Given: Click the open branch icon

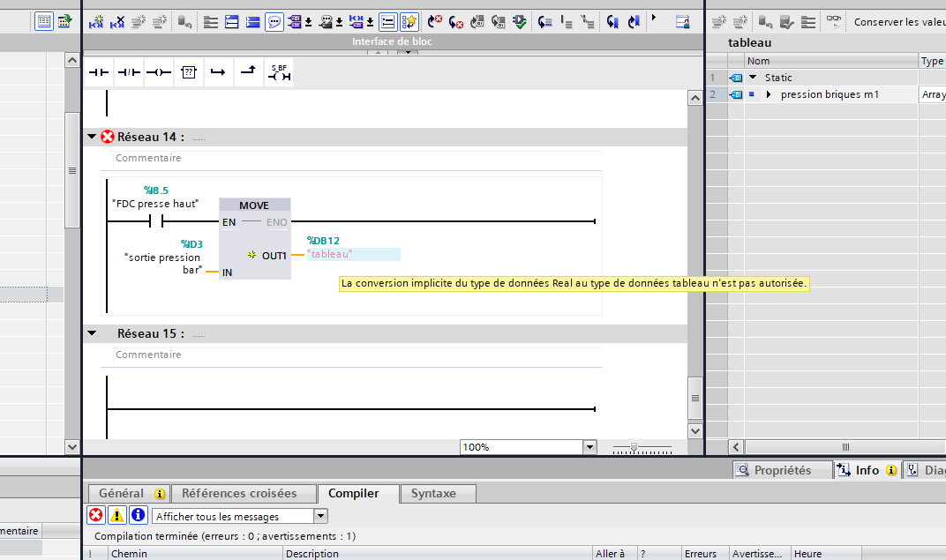Looking at the screenshot, I should [218, 73].
